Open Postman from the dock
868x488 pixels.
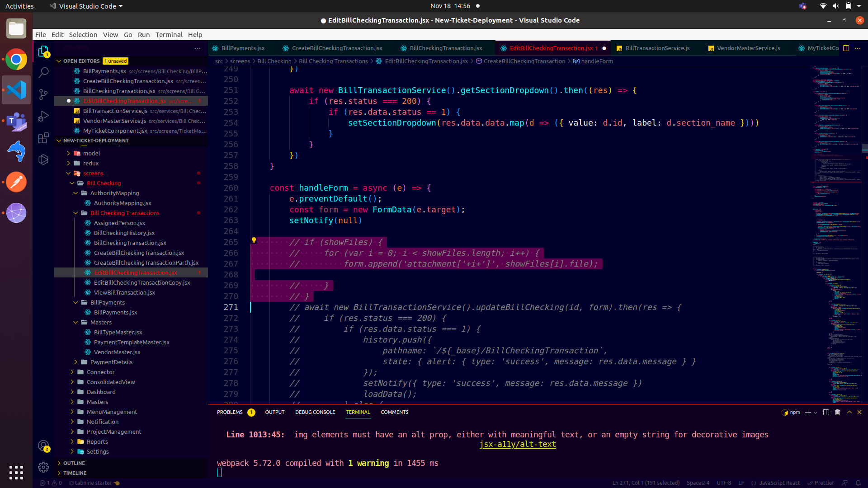16,182
